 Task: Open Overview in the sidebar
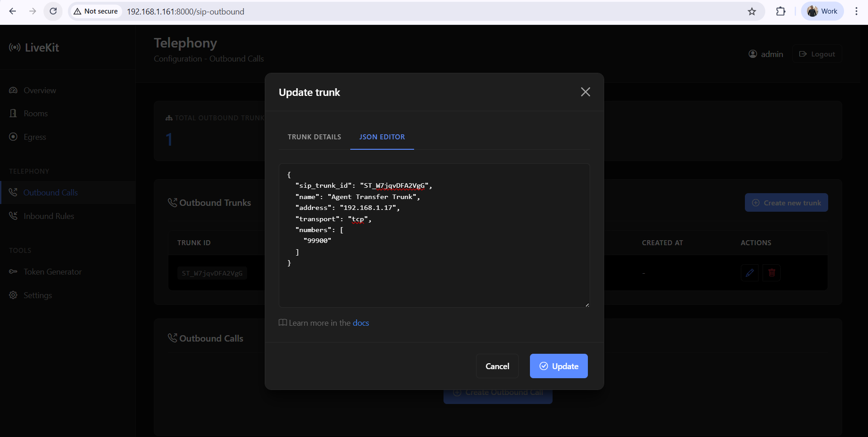click(x=40, y=90)
